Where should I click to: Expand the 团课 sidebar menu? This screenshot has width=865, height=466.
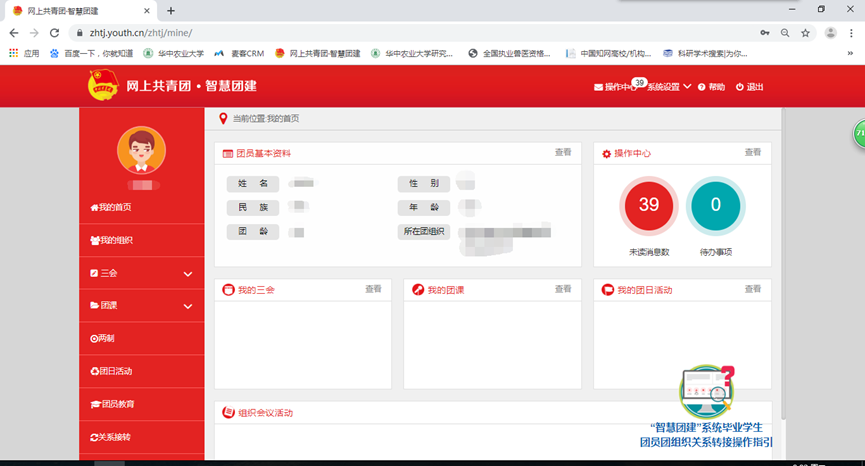pyautogui.click(x=141, y=306)
